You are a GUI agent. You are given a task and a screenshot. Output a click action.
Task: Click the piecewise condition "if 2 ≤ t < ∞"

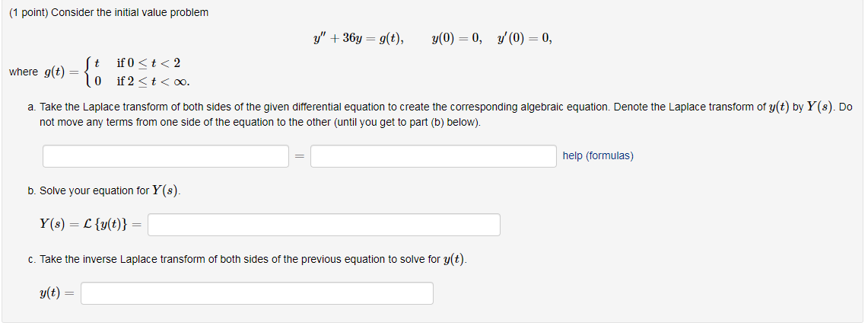(x=153, y=82)
